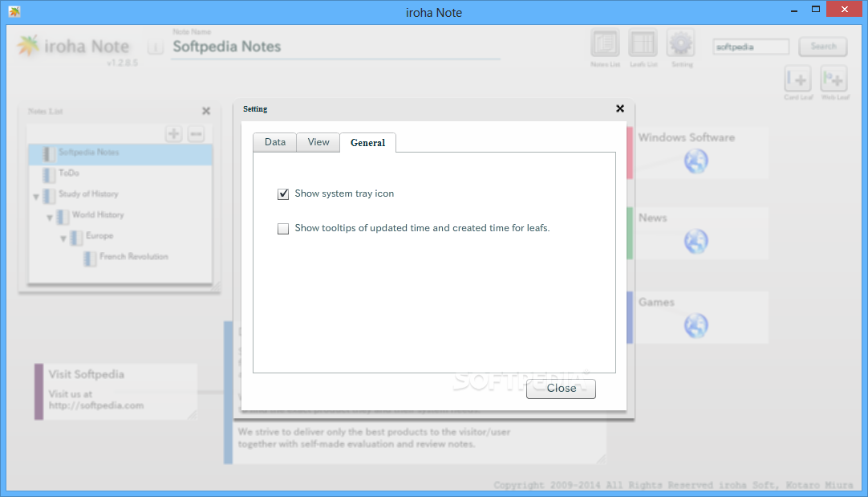
Task: Click the notebook icon next to French Revolution
Action: (x=90, y=259)
